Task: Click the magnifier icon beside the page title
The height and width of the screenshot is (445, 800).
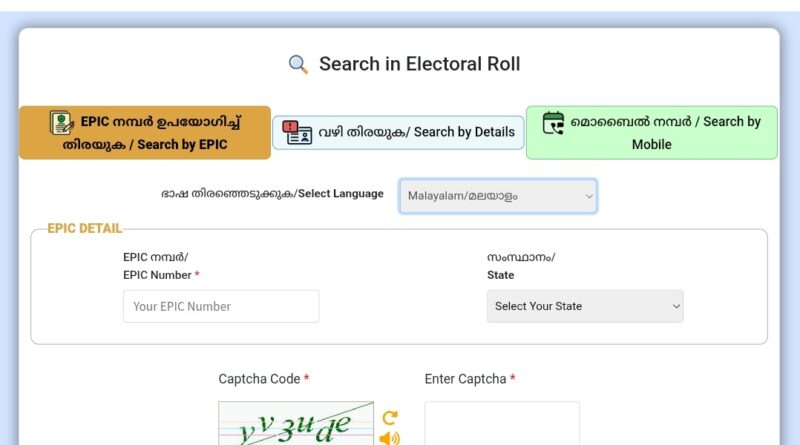Action: [298, 65]
